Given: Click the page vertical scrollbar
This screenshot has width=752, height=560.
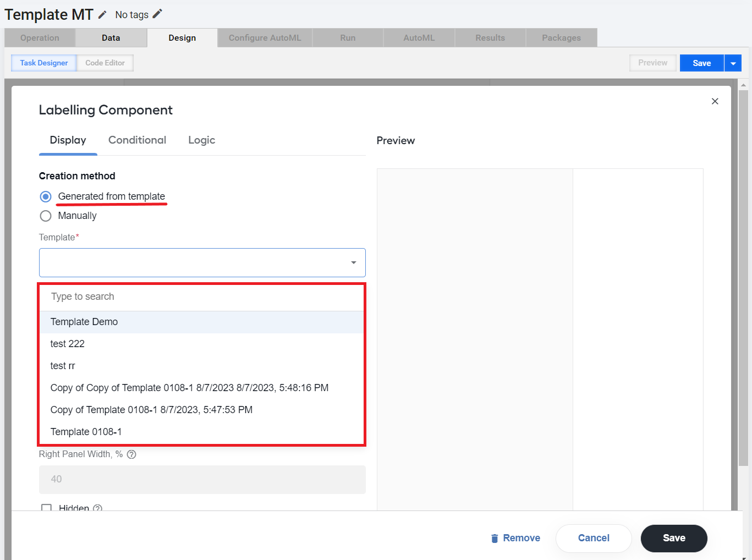Looking at the screenshot, I should [743, 278].
